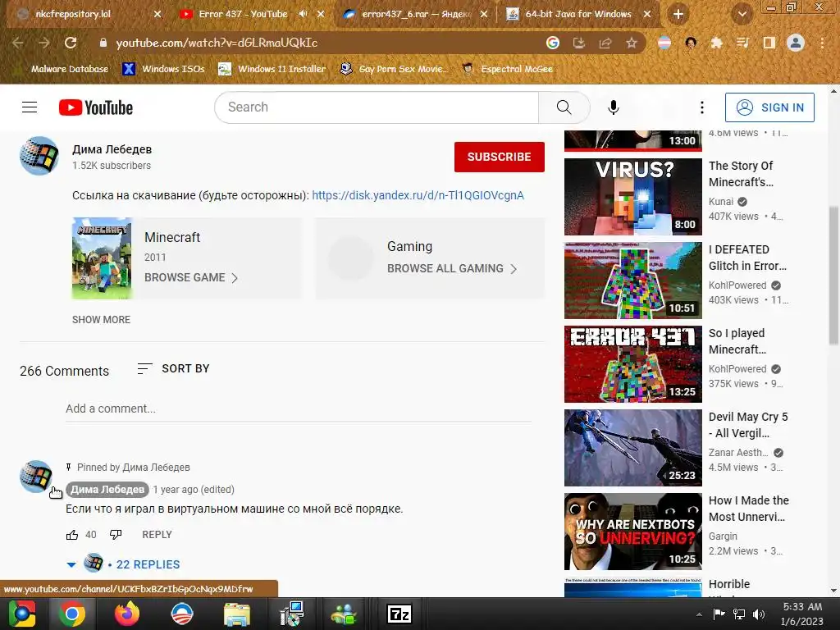Dislike the pinned comment
Viewport: 840px width, 630px height.
(116, 535)
